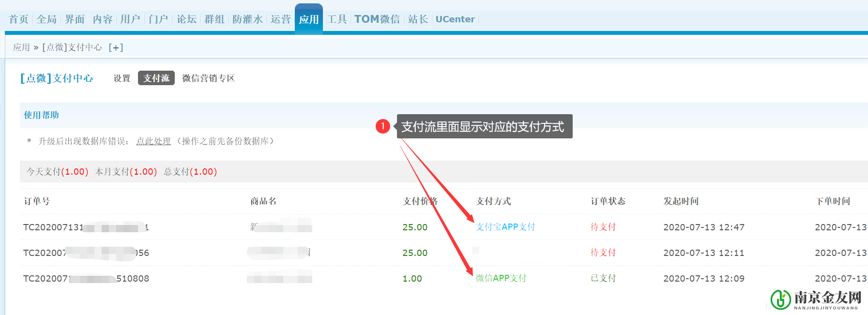Screen dimensions: 868x315
Task: Select the 应用 tab in top navigation
Action: point(308,19)
